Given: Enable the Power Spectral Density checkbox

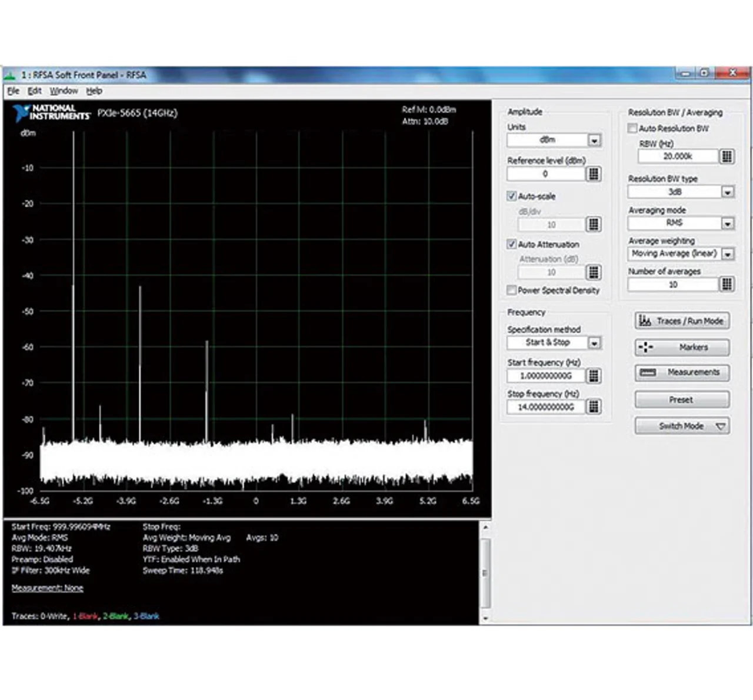Looking at the screenshot, I should (x=512, y=290).
